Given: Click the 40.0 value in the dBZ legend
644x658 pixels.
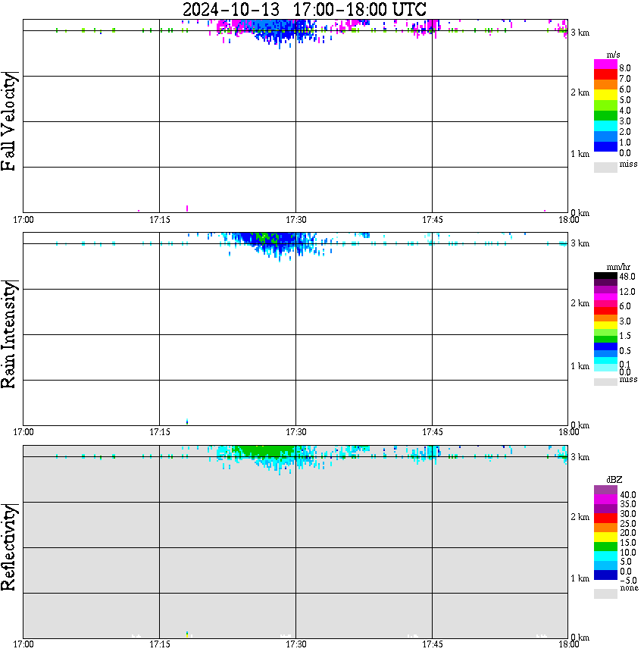Looking at the screenshot, I should click(x=628, y=495).
